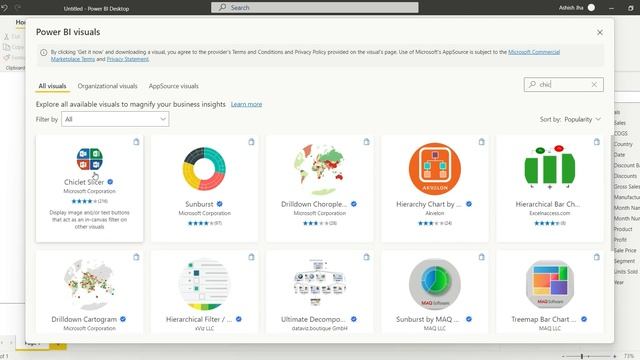Click the bag icon on Hierarchy Chart card

tap(482, 142)
